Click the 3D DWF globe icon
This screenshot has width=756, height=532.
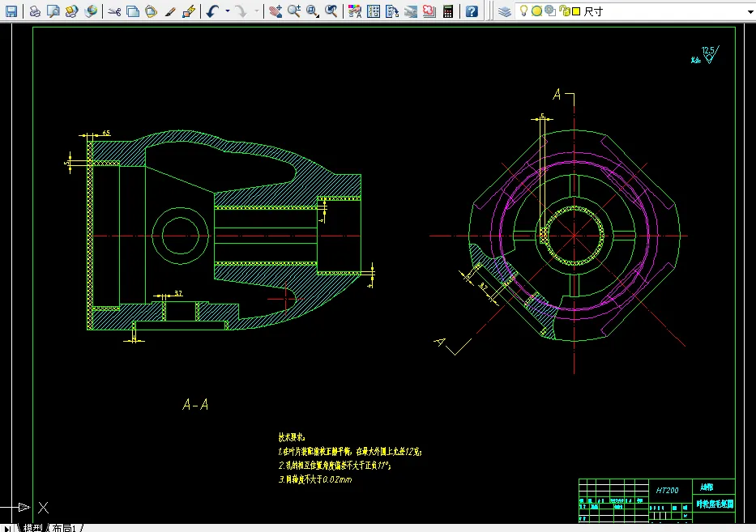point(90,11)
